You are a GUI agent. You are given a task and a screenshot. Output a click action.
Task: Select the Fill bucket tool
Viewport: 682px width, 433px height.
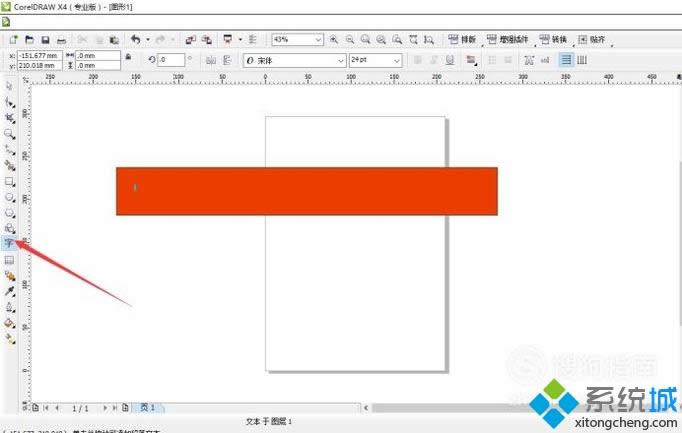pos(10,323)
